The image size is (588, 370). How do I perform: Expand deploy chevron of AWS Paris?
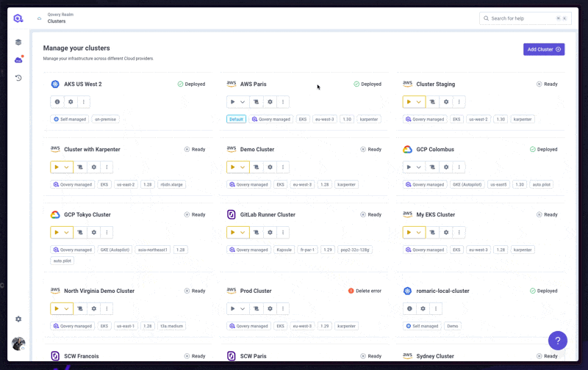coord(243,102)
